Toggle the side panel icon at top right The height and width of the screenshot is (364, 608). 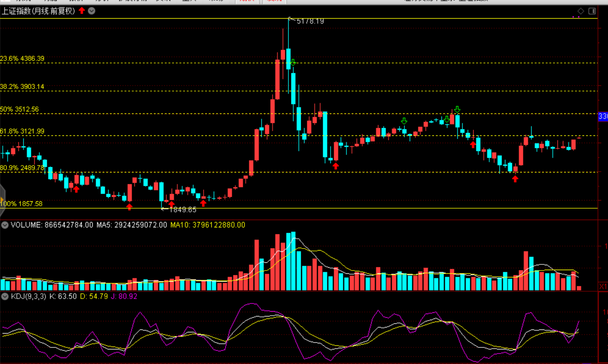(x=592, y=11)
